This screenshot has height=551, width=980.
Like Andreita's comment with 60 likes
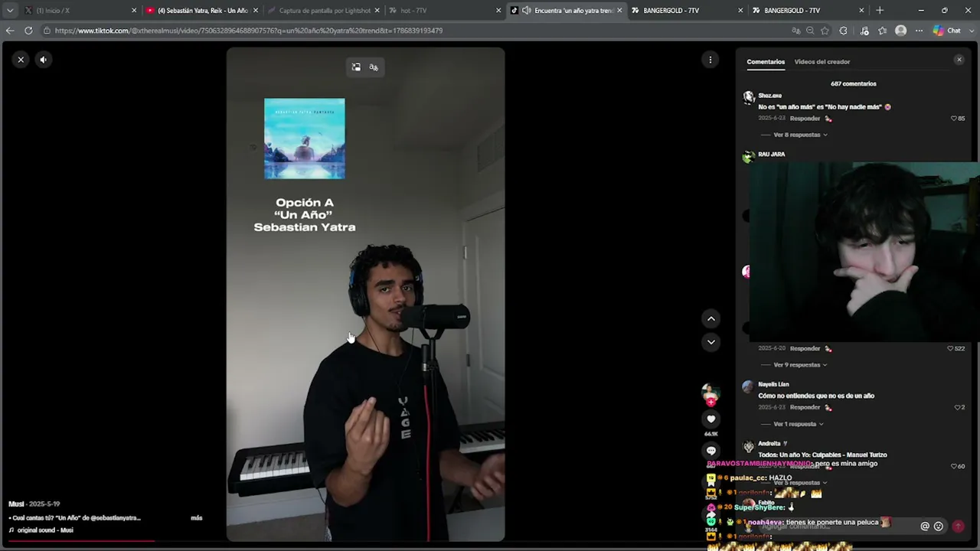954,466
